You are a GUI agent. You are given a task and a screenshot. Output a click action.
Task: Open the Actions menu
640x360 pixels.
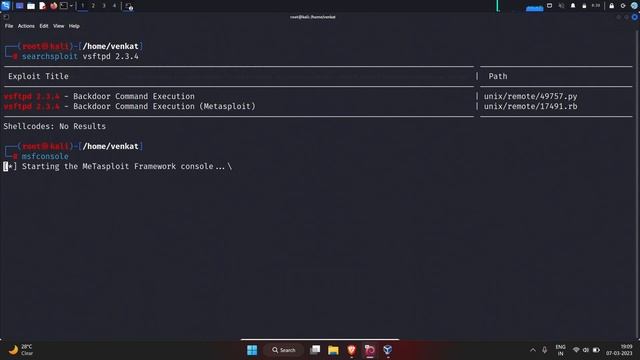(26, 26)
